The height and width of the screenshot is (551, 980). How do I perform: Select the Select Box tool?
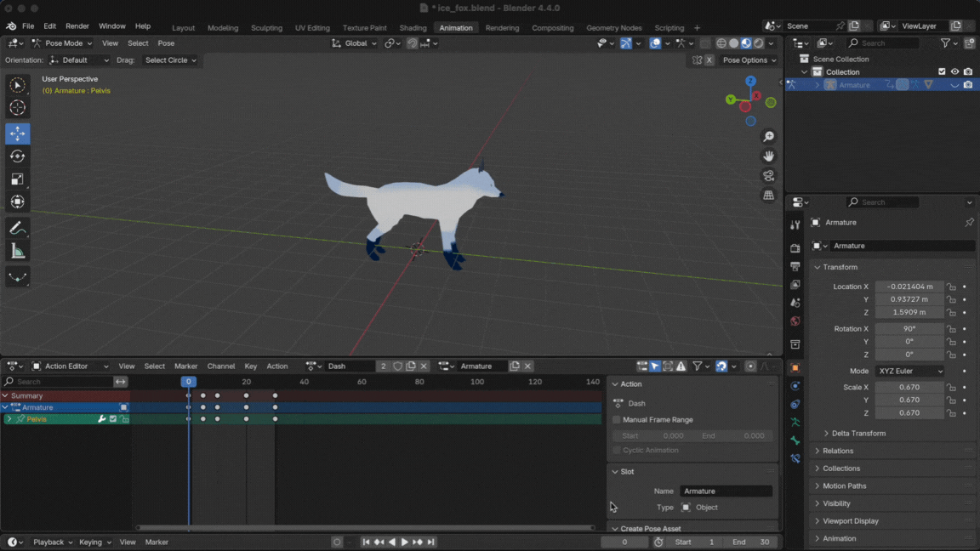coord(18,85)
